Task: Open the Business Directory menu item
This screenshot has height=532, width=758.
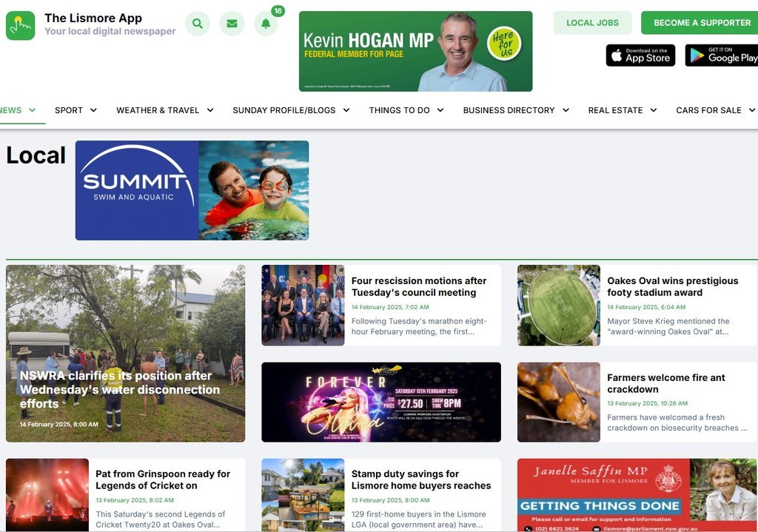Action: [509, 110]
